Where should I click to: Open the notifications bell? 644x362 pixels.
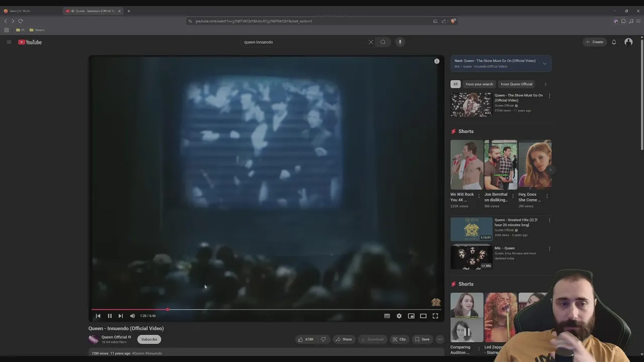(x=614, y=42)
